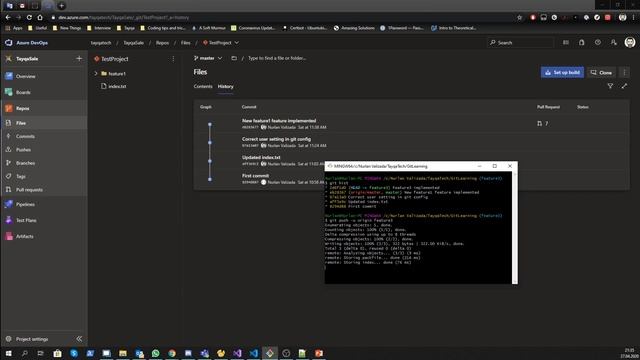Open Pull requests under Repos
Screen dimensions: 640x360
[29, 190]
